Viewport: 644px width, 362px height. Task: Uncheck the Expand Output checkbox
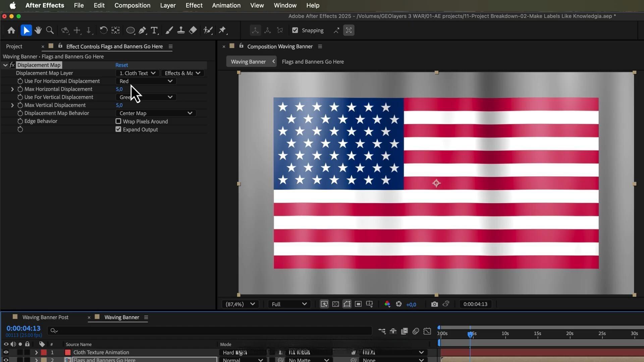pos(118,129)
